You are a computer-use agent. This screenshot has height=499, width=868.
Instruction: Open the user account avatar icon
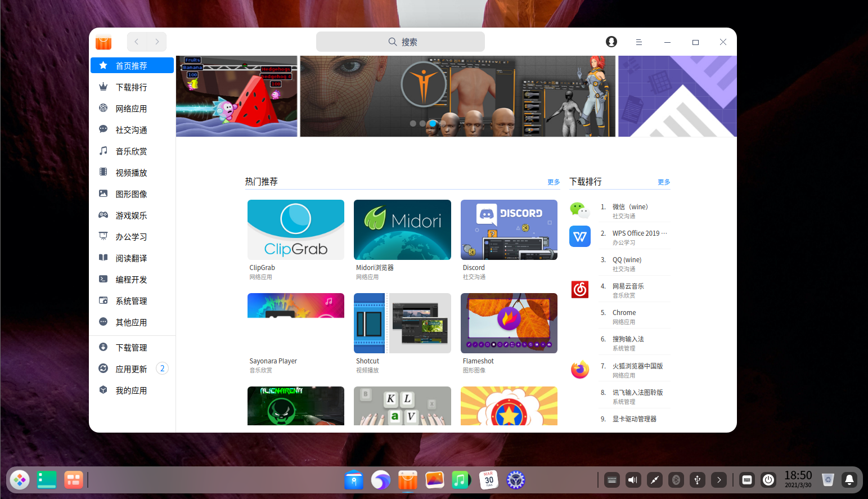[x=611, y=42]
